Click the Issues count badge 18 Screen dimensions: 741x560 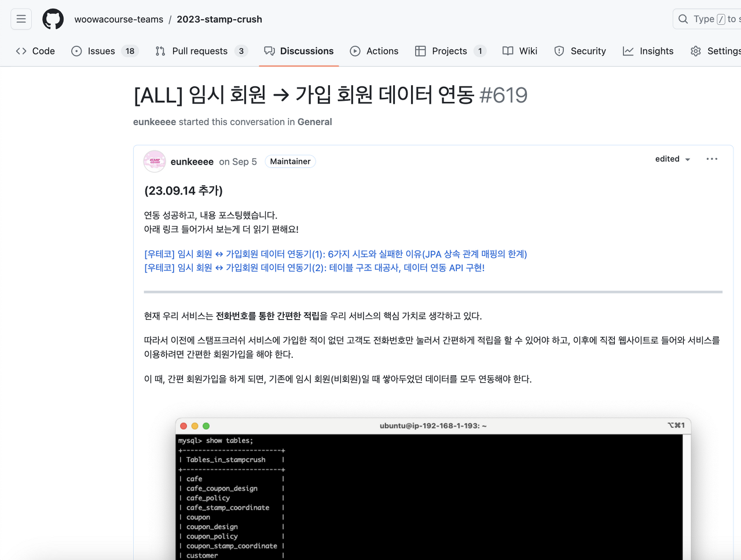click(x=130, y=51)
